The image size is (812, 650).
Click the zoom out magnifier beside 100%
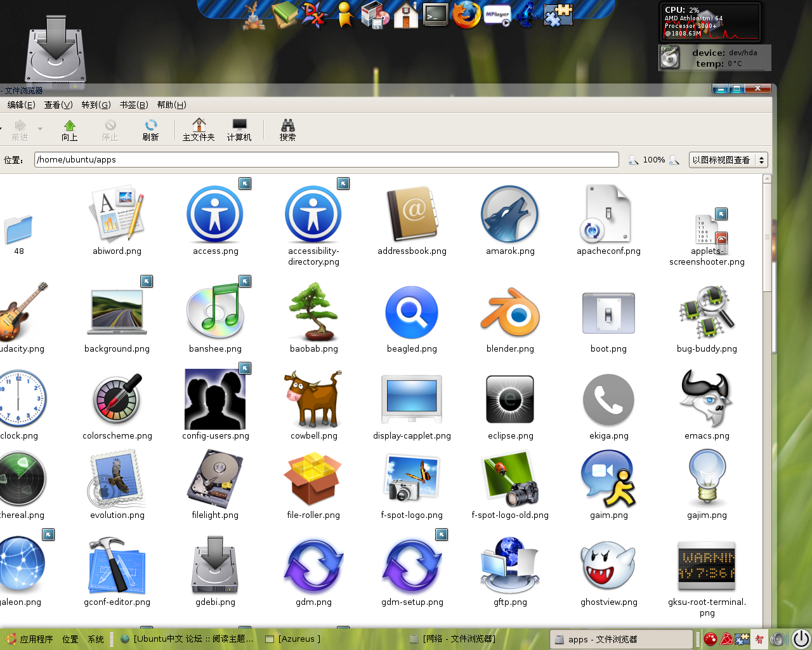point(633,160)
